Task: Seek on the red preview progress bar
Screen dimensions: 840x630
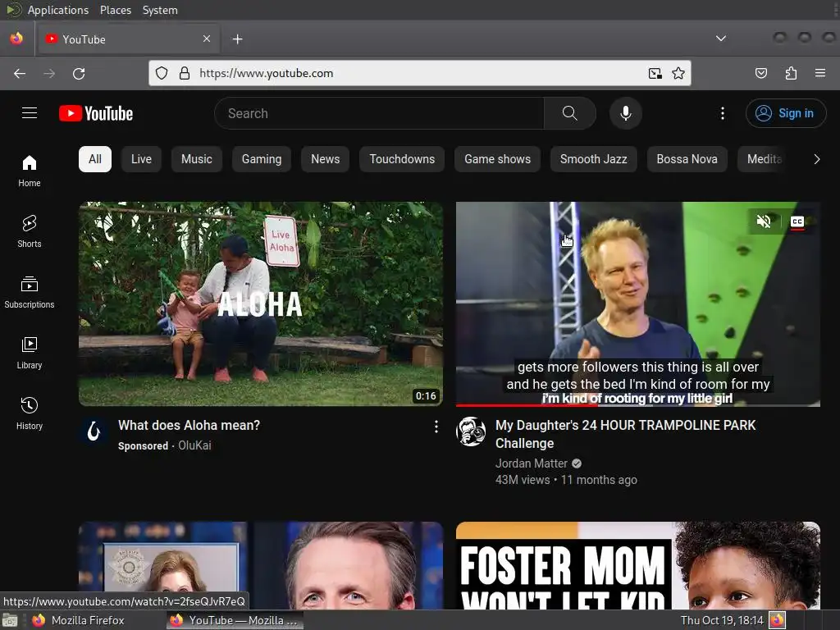Action: (637, 405)
